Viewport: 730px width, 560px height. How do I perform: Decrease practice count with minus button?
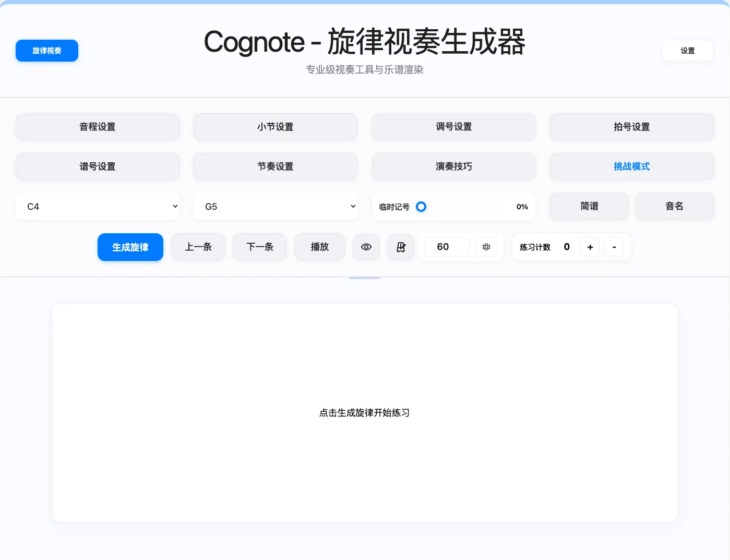[614, 247]
